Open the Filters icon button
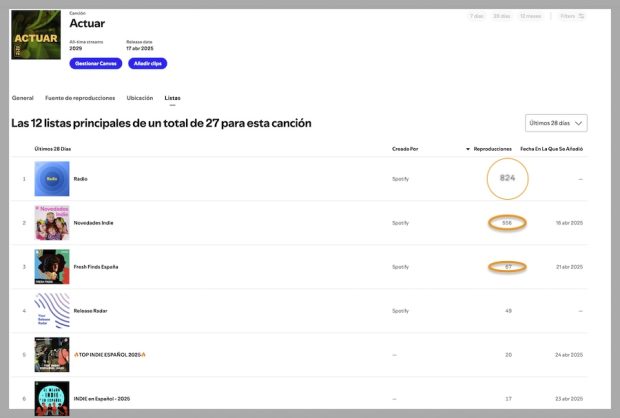This screenshot has height=418, width=620. 572,16
